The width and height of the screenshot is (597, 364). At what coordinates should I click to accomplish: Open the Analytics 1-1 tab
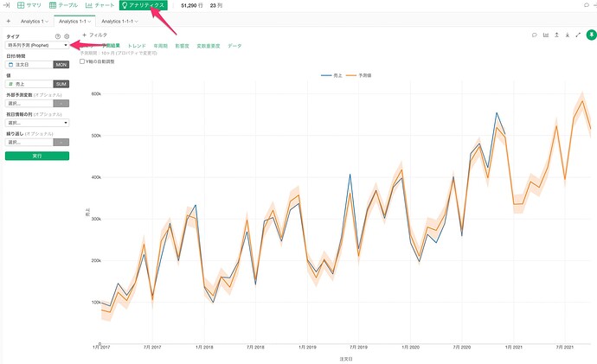tap(73, 22)
